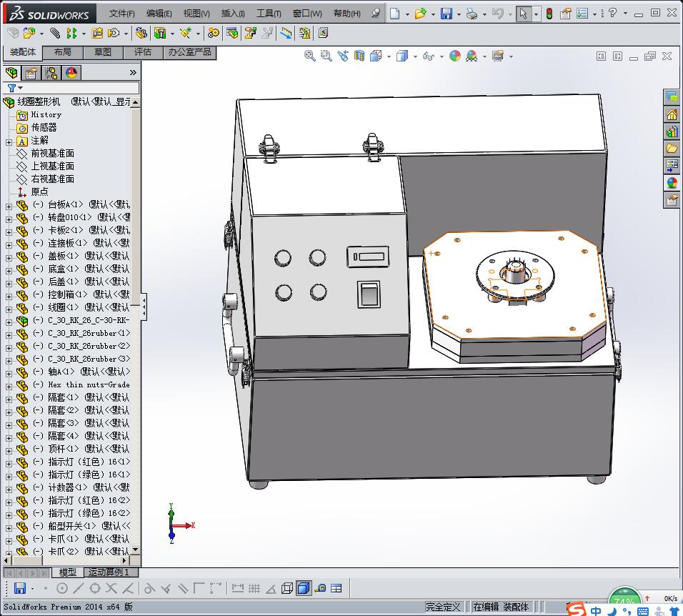Toggle the Section View icon
The width and height of the screenshot is (683, 616).
point(359,56)
